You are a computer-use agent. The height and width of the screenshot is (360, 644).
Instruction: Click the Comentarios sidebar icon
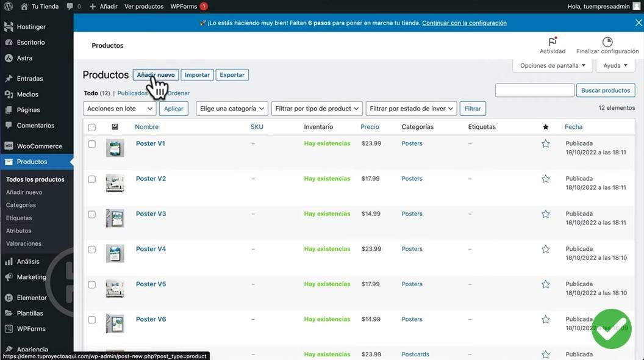click(x=9, y=125)
